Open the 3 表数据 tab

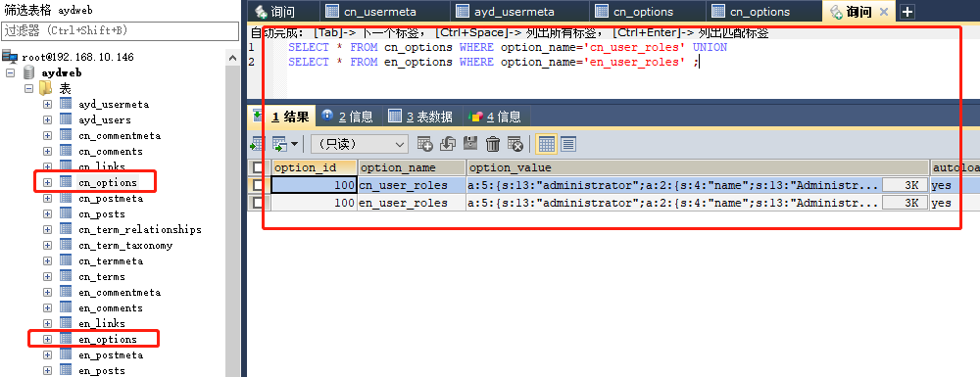(421, 117)
